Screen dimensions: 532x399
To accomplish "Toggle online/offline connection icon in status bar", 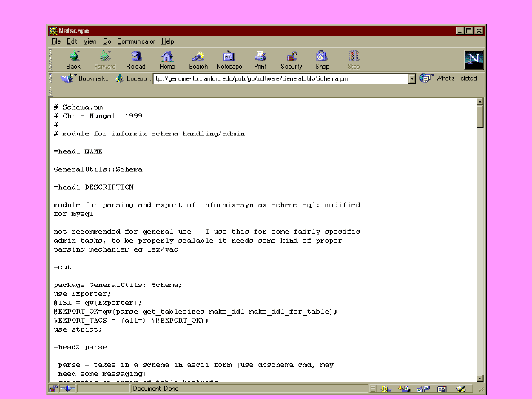I will pyautogui.click(x=67, y=389).
